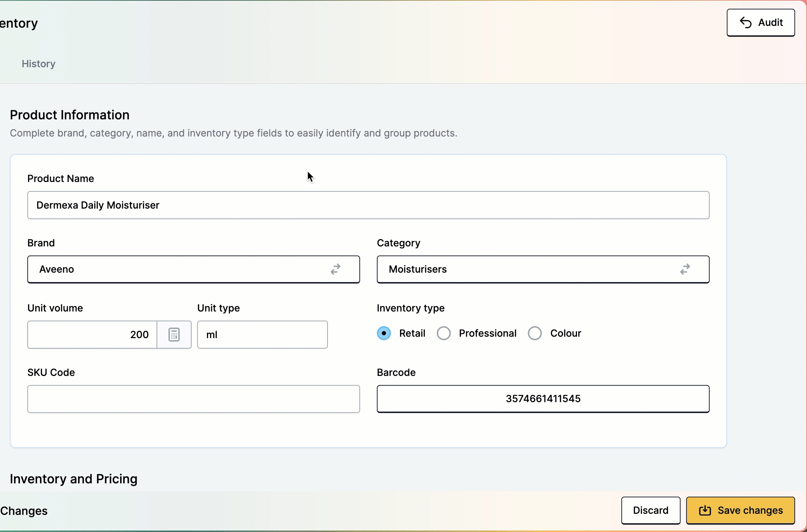807x532 pixels.
Task: Select the Retail inventory type
Action: click(x=384, y=333)
